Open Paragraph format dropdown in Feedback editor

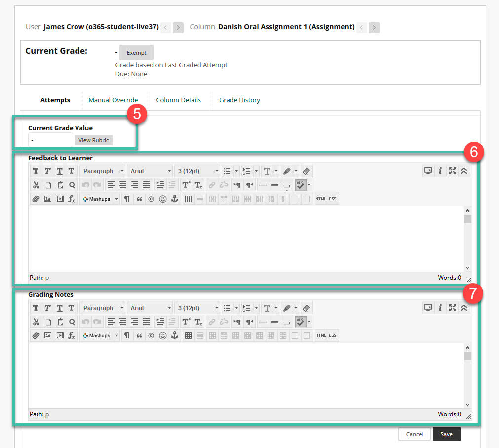click(103, 171)
